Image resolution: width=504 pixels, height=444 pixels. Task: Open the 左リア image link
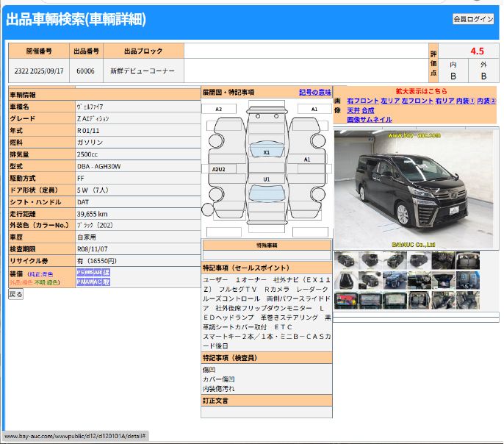(391, 101)
